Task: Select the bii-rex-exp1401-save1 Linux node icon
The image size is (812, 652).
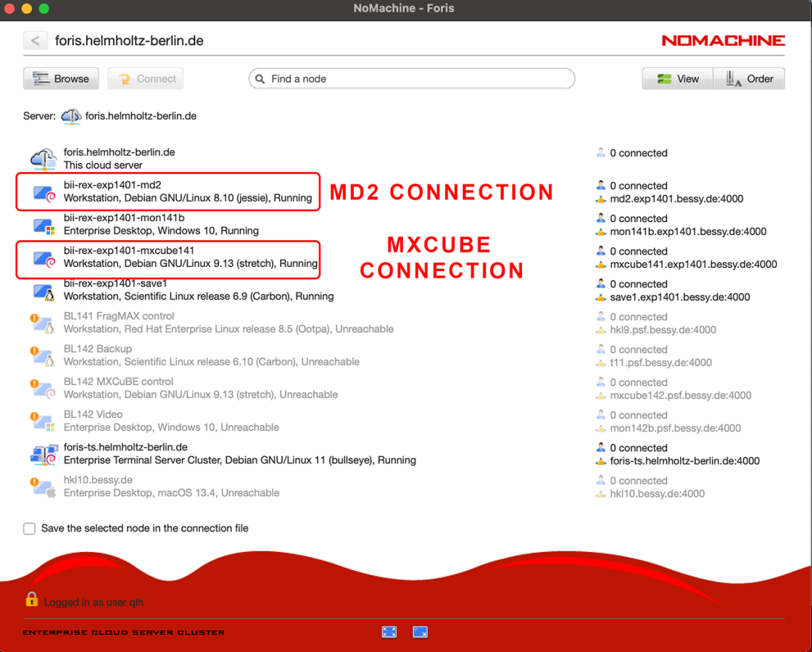Action: (x=44, y=292)
